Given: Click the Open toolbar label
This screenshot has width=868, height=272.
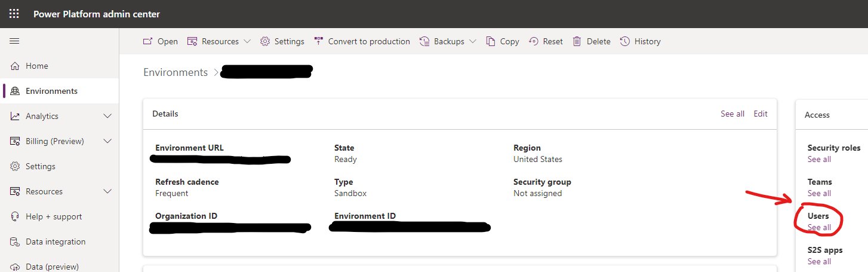Looking at the screenshot, I should 168,41.
